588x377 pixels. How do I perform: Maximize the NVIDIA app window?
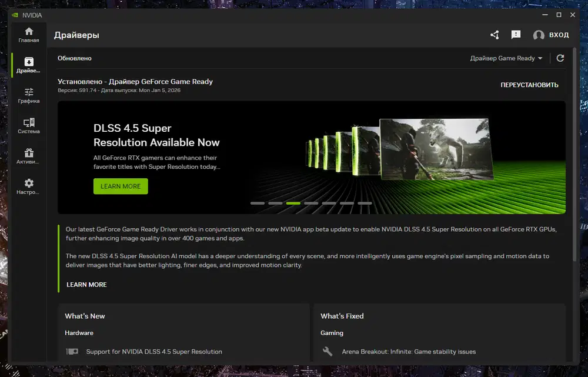click(x=559, y=15)
